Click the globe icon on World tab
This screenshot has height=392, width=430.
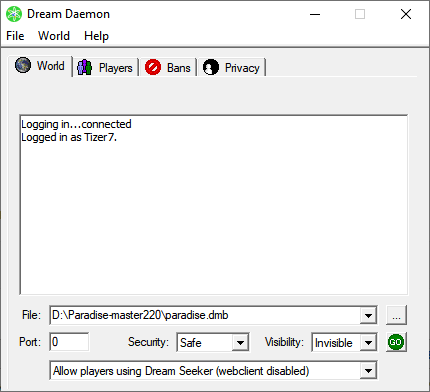(x=23, y=65)
